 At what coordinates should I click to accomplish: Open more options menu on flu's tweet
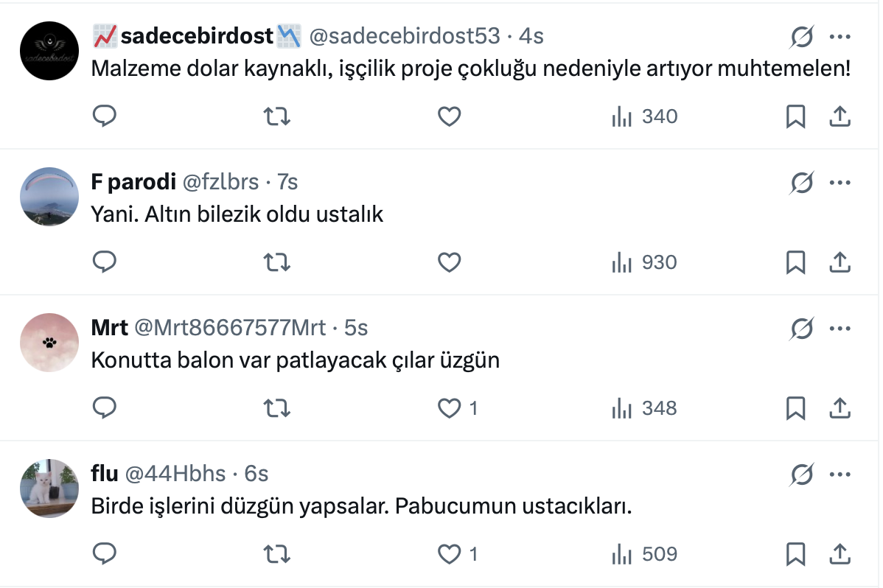[x=840, y=474]
